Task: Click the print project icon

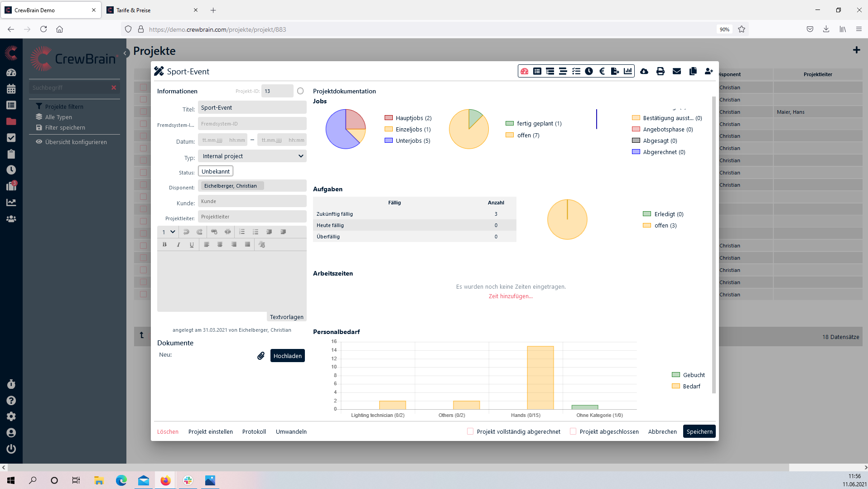Action: 660,71
